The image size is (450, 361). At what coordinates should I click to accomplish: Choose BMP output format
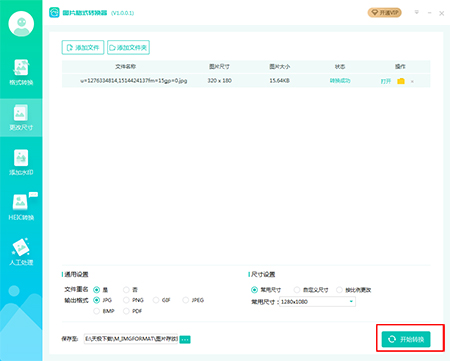(x=96, y=311)
